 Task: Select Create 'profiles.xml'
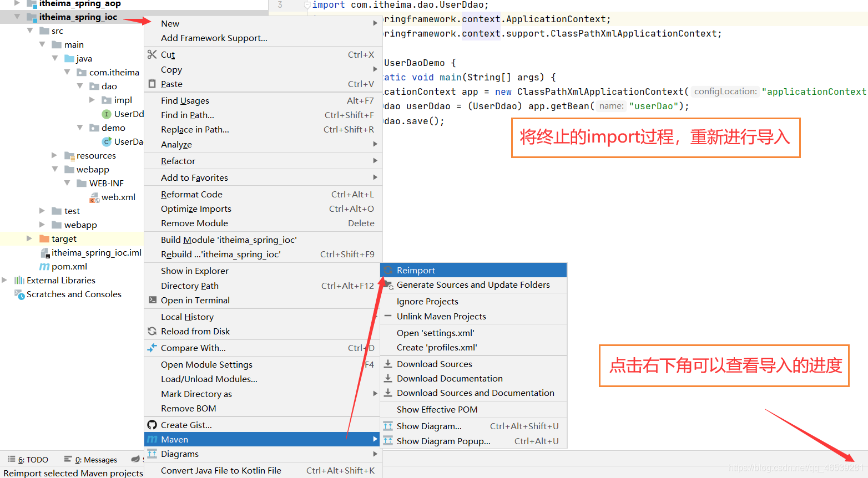pyautogui.click(x=473, y=347)
